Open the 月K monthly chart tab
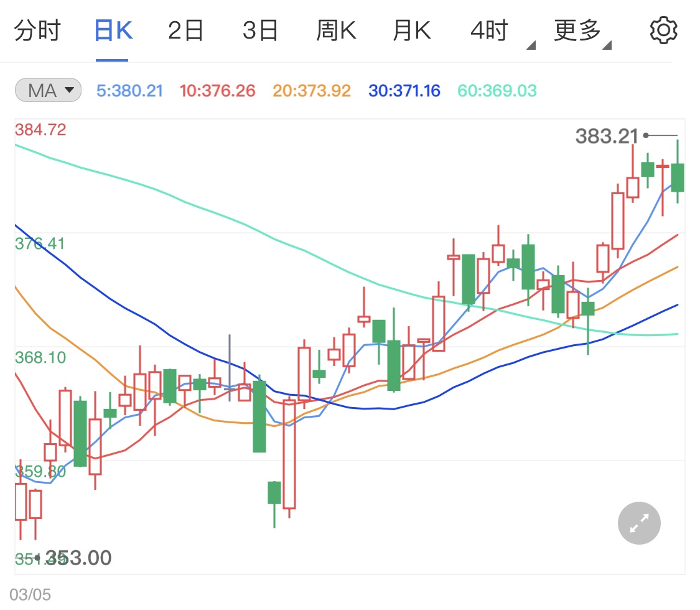 pos(412,31)
